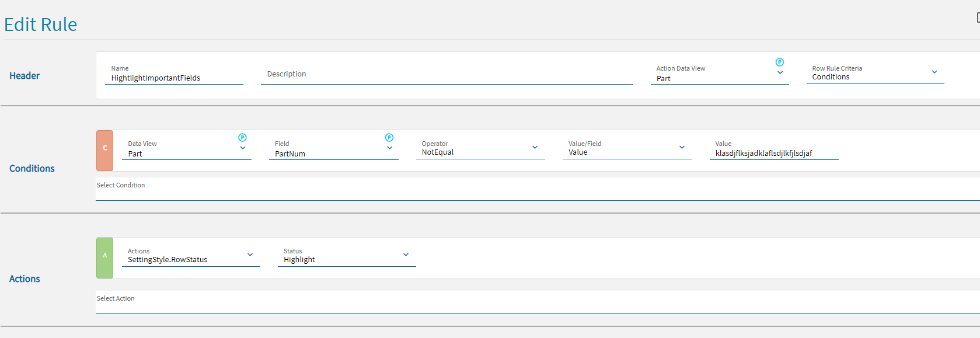Viewport: 980px width, 338px height.
Task: Open the Row Rule Criteria dropdown
Action: 934,72
